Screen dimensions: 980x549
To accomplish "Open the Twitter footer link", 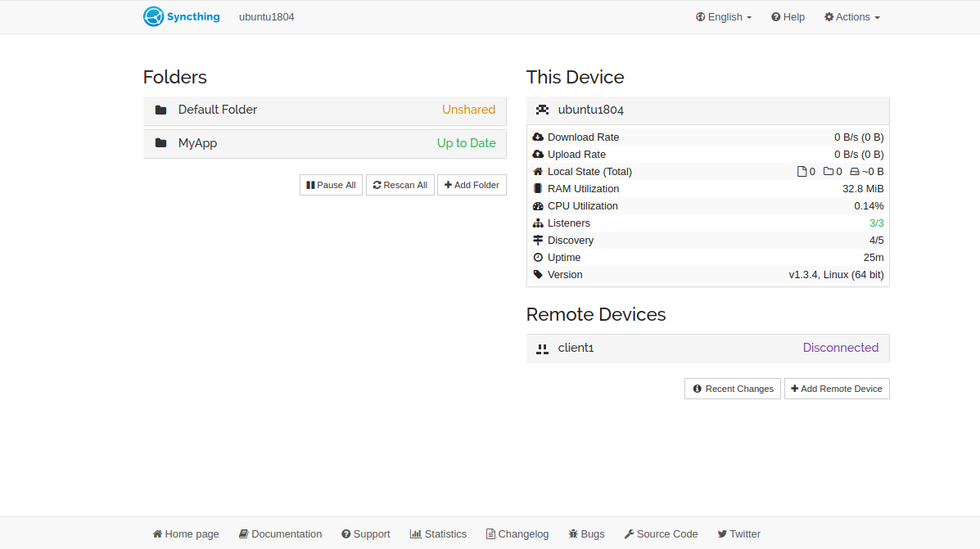I will [x=738, y=534].
